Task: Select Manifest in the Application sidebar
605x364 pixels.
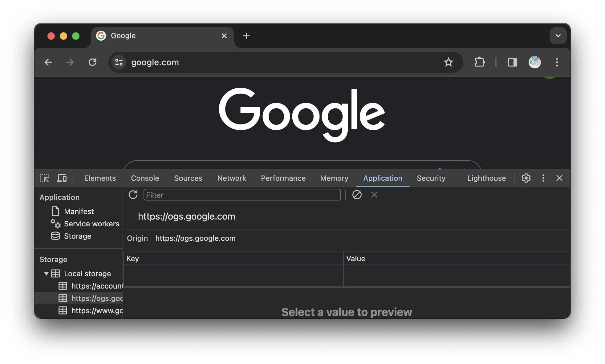Action: pyautogui.click(x=79, y=211)
